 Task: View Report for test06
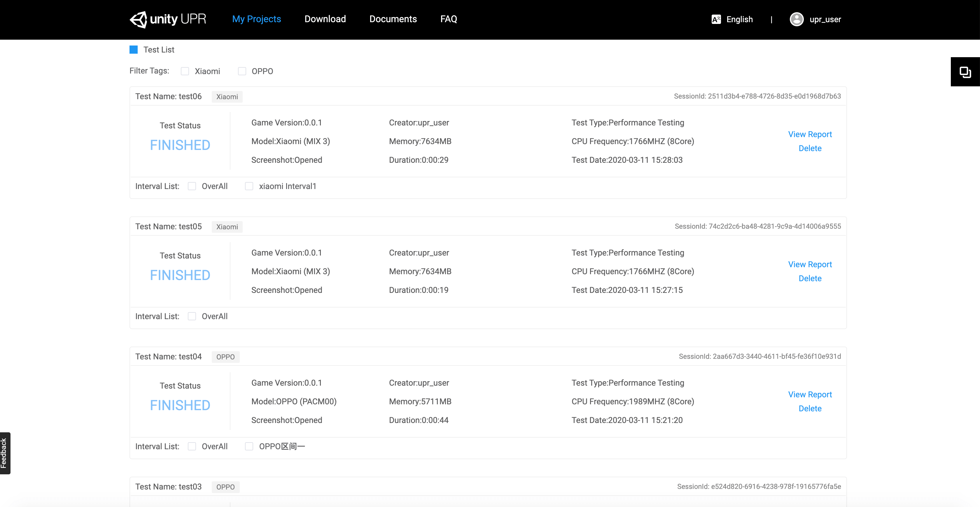tap(810, 134)
